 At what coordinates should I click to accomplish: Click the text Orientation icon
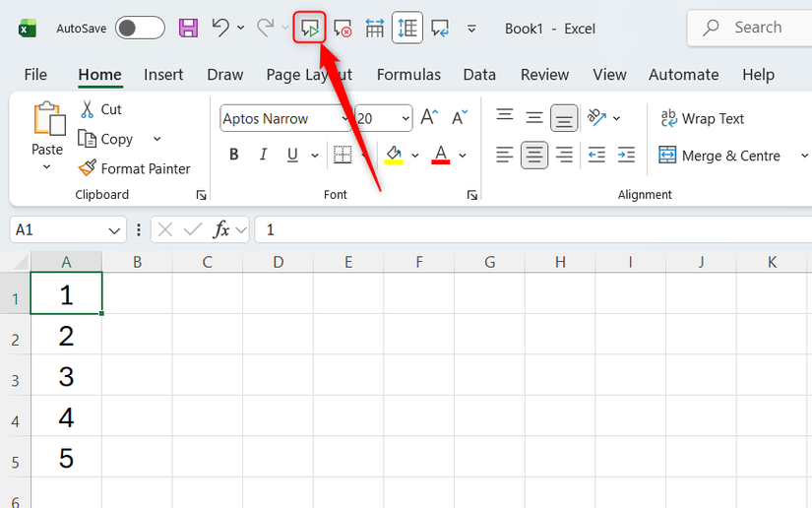(x=596, y=117)
